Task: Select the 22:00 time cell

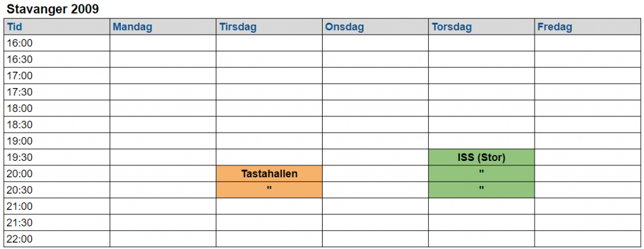Action: coord(57,239)
